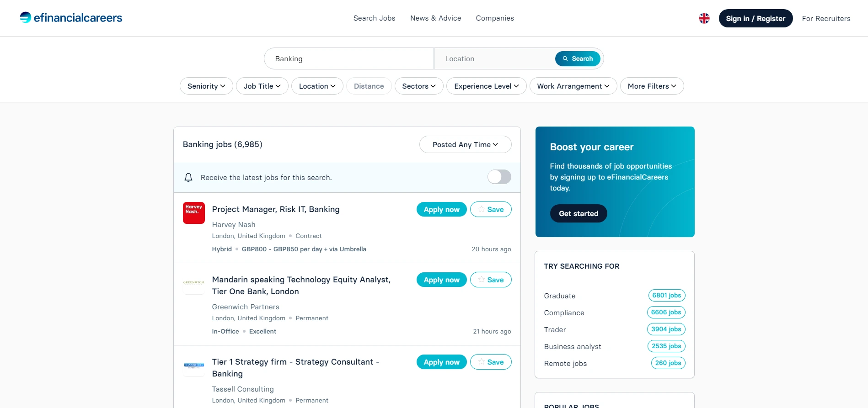Click Sign in / Register button
The image size is (868, 408).
pos(755,18)
